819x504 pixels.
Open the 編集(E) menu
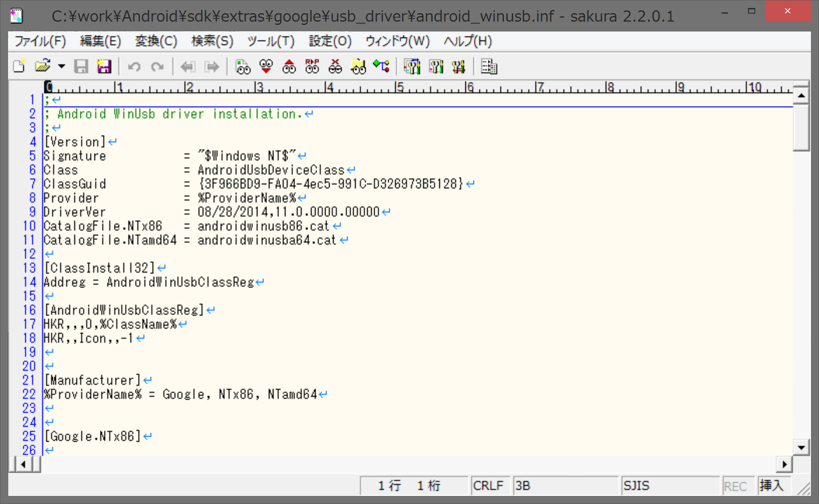[x=100, y=41]
